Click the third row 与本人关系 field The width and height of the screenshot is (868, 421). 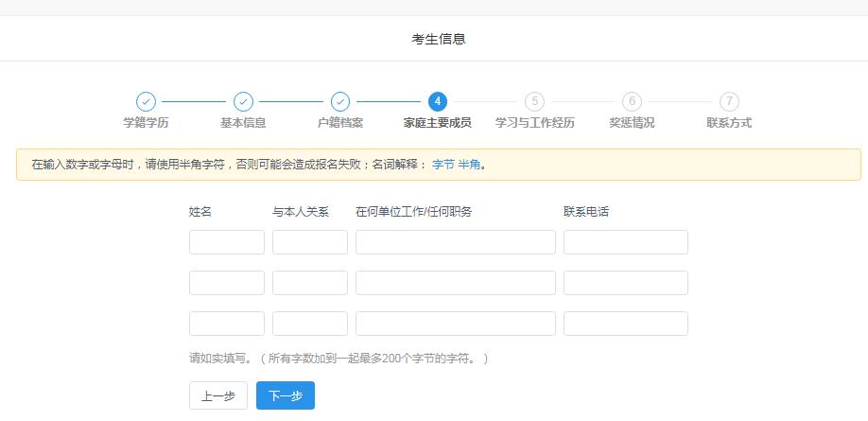pos(310,324)
